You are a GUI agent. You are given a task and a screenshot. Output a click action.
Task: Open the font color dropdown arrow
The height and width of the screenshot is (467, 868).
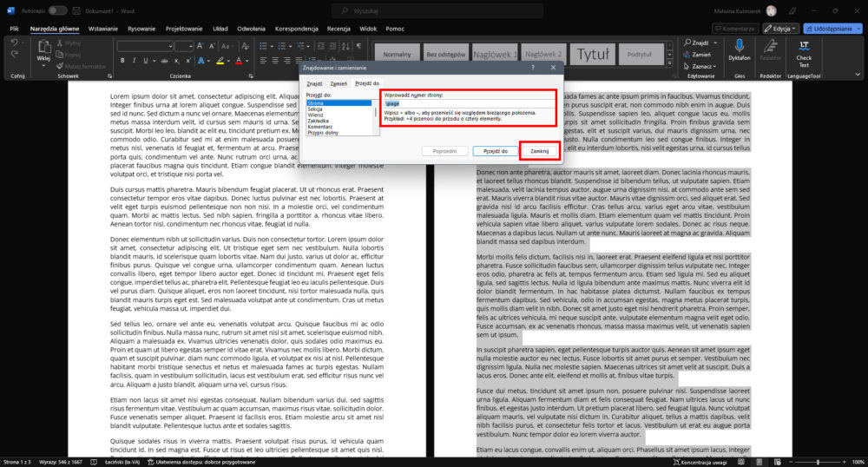click(x=247, y=61)
